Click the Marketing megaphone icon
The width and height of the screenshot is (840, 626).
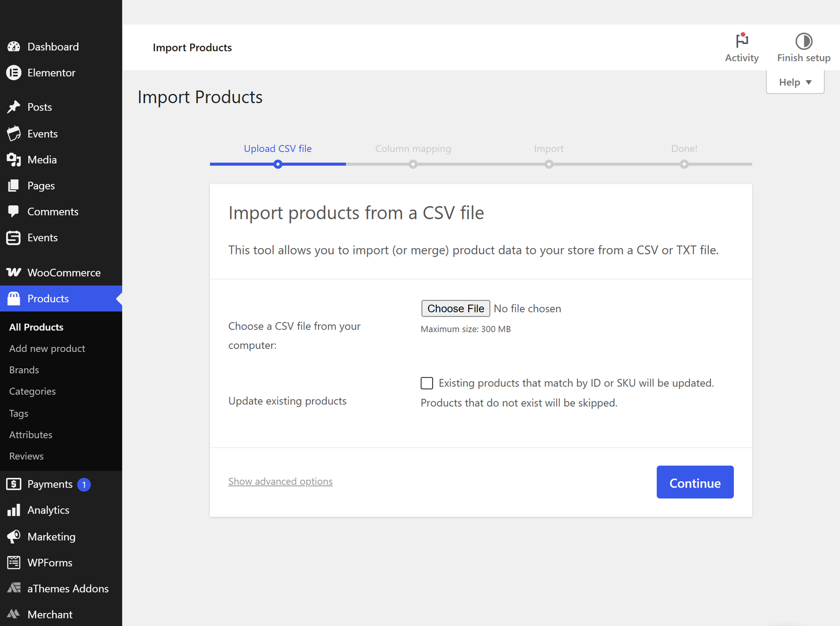click(14, 536)
